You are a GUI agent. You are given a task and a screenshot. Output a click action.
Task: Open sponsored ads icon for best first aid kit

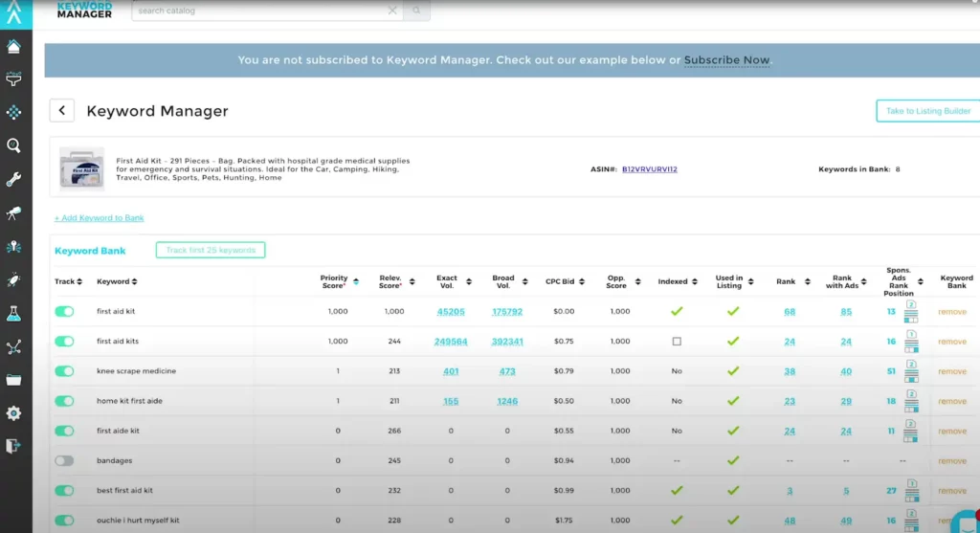coord(911,491)
